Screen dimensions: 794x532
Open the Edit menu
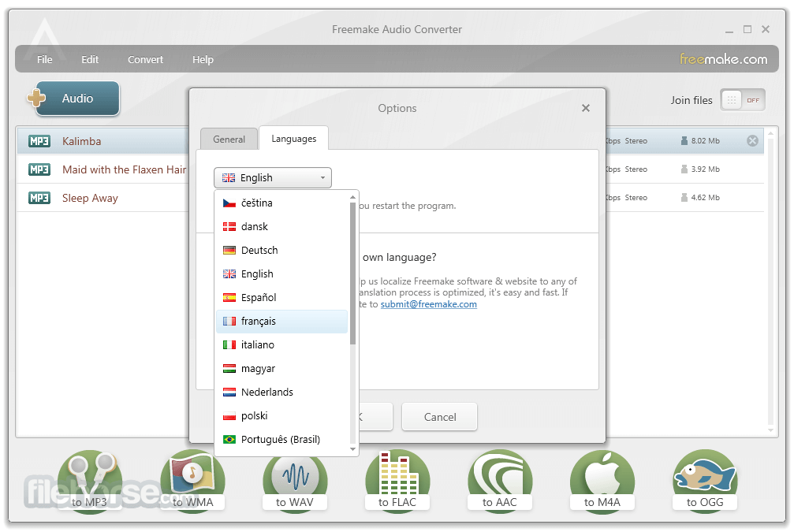[90, 60]
